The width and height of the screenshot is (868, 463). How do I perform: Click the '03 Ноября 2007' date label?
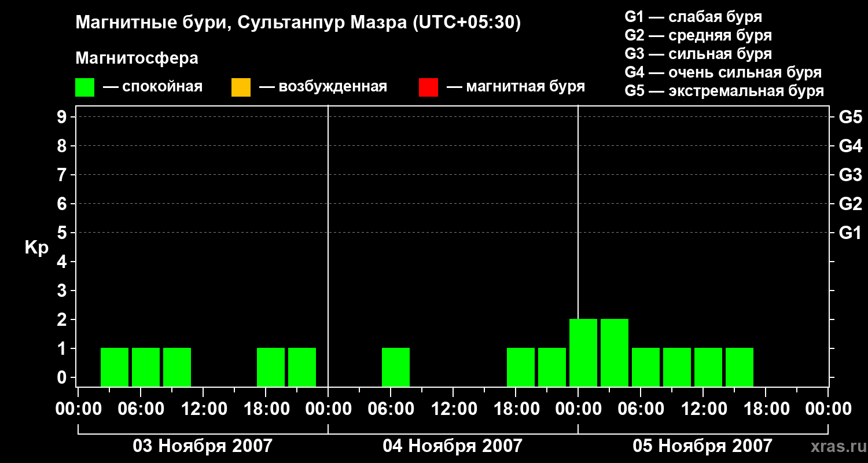tap(203, 446)
